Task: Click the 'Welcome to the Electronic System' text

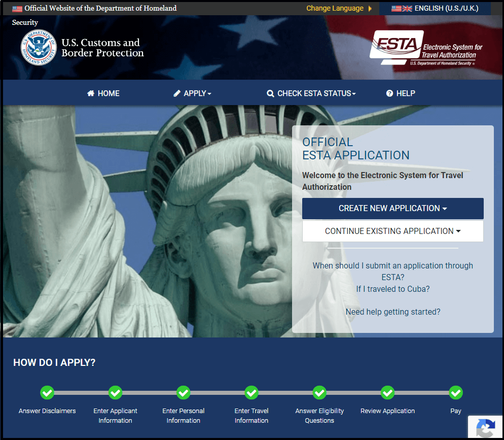Action: [x=382, y=181]
